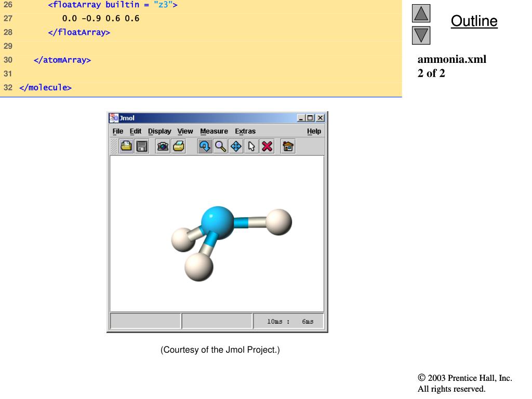532x399 pixels.
Task: Open the Extras menu
Action: tap(245, 131)
